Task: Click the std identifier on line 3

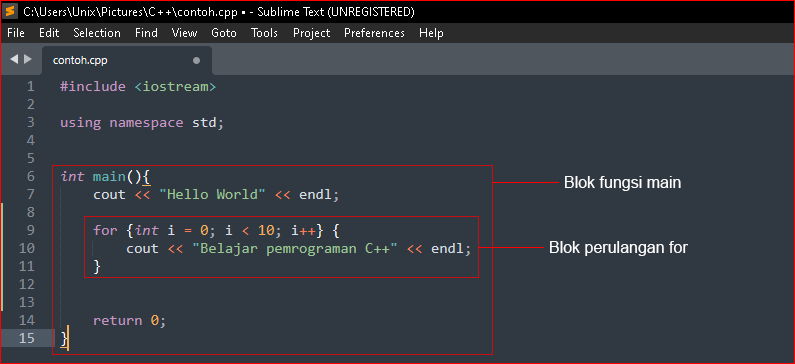Action: (204, 123)
